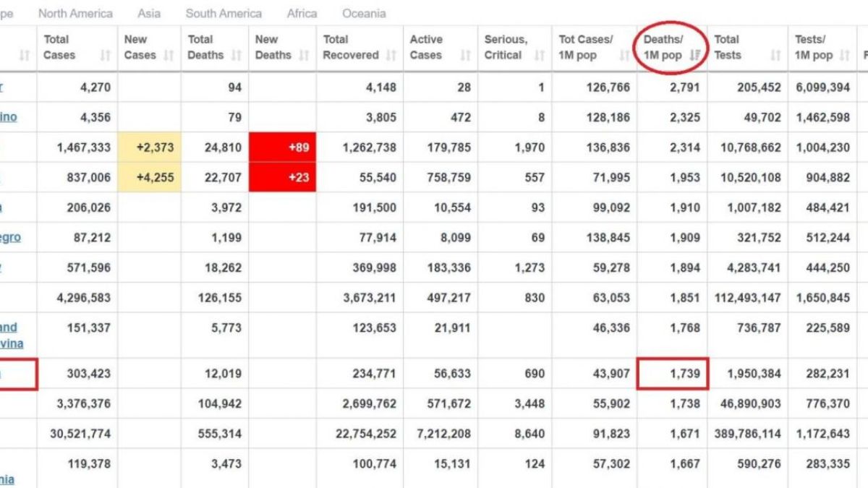The width and height of the screenshot is (868, 488).
Task: Select the total cases value 1,467,333
Action: pos(84,147)
